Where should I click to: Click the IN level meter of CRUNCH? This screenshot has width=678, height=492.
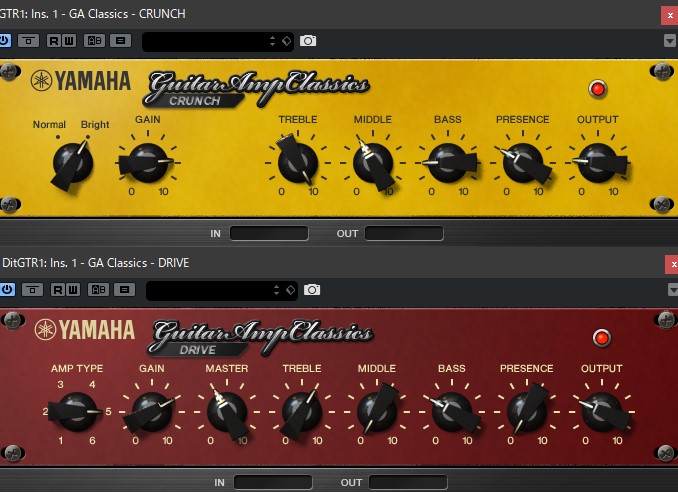click(x=269, y=233)
